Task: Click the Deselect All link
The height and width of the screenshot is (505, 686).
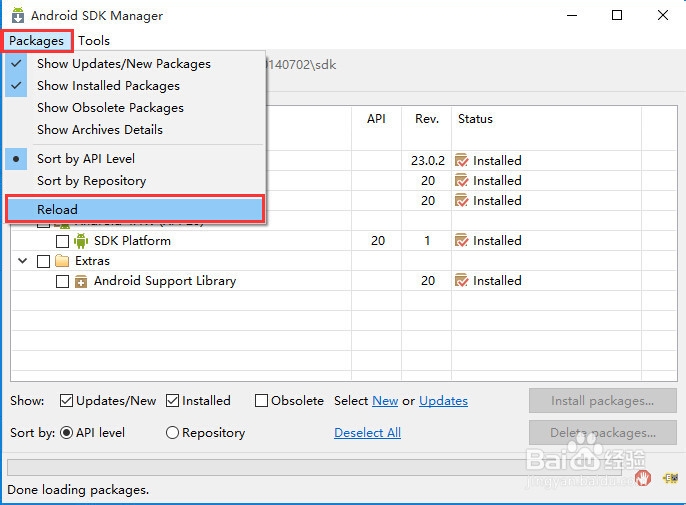Action: click(x=367, y=433)
